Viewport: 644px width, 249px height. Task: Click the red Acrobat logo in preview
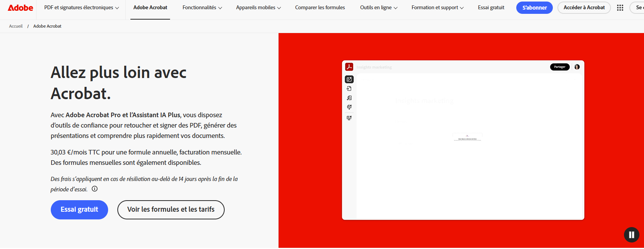(349, 67)
